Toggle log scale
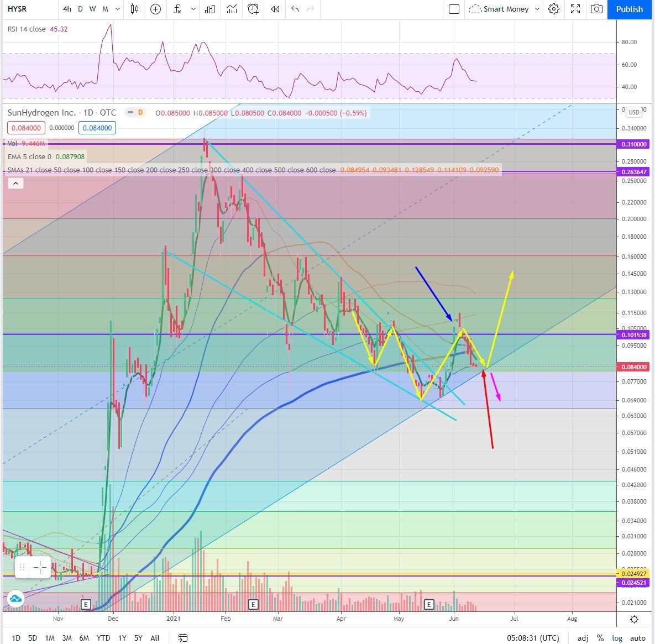This screenshot has width=655, height=644. click(617, 638)
